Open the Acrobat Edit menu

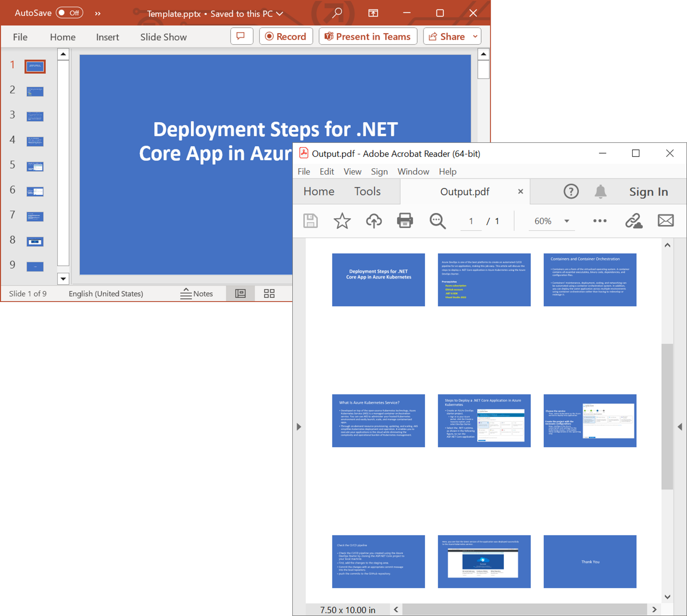click(x=327, y=172)
